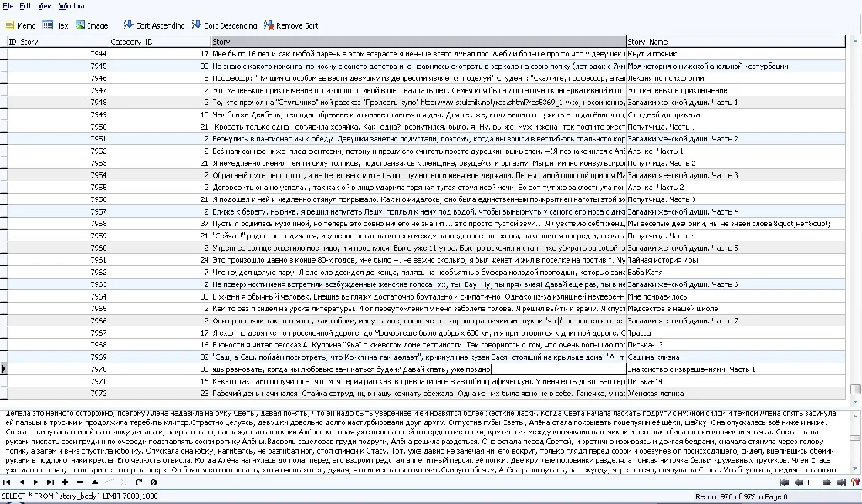Open the View menu
This screenshot has height=504, width=862.
point(45,6)
